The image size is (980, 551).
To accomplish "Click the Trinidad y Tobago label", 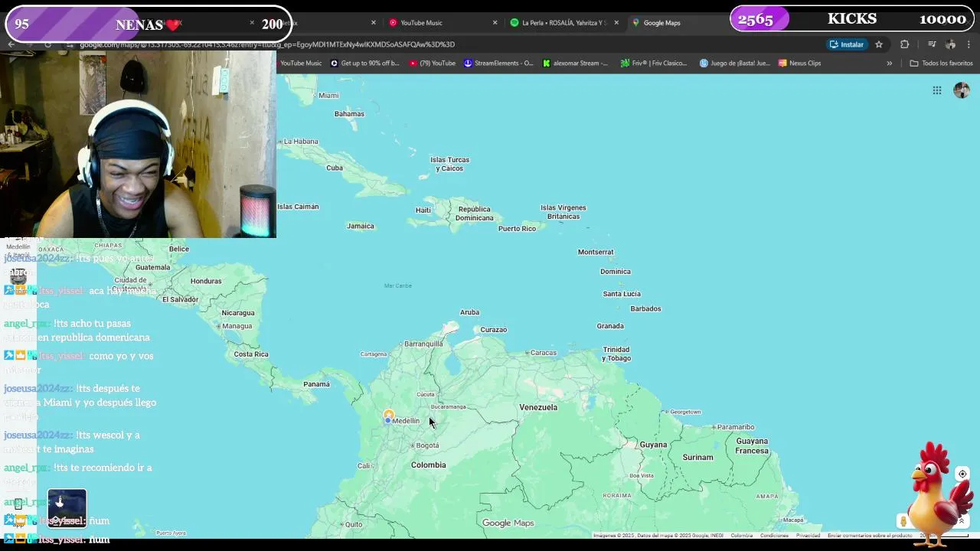I will click(x=616, y=354).
